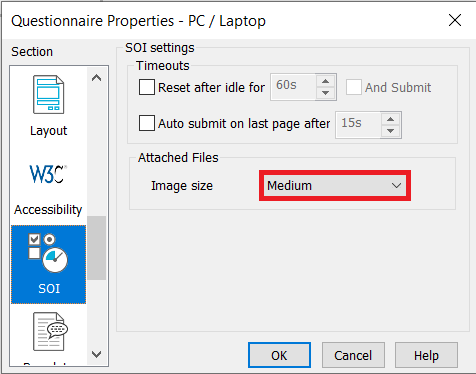Click the section list scroll down arrow
Viewport: 476px width, 374px height.
(x=97, y=354)
